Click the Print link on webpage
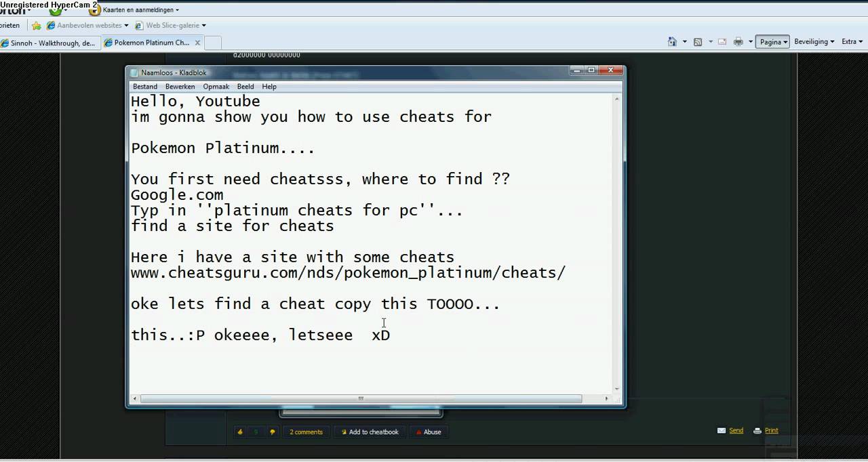Viewport: 868px width, 462px height. [x=771, y=430]
